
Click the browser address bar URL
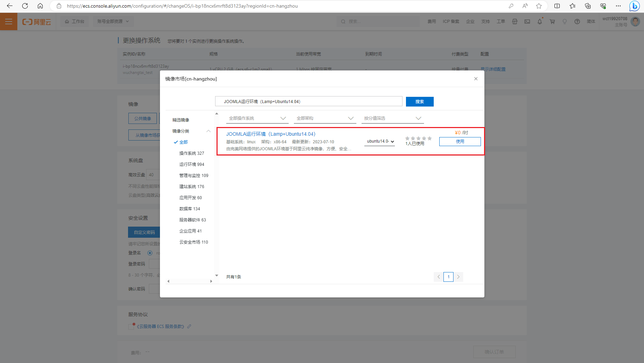(182, 6)
